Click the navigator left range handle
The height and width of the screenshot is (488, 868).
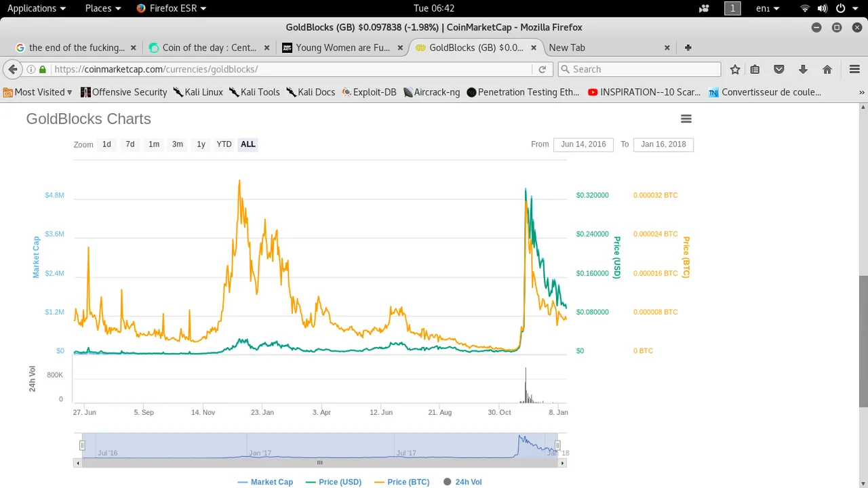[82, 445]
